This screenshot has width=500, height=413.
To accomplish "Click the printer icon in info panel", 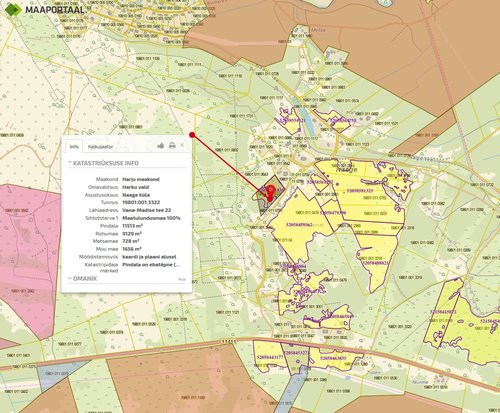I will [x=172, y=145].
